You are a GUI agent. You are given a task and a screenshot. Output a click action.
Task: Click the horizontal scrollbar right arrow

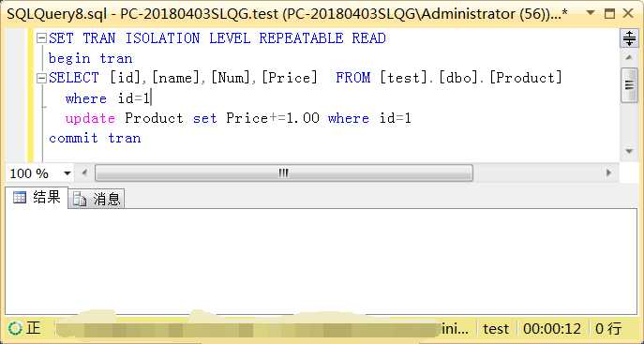point(609,172)
